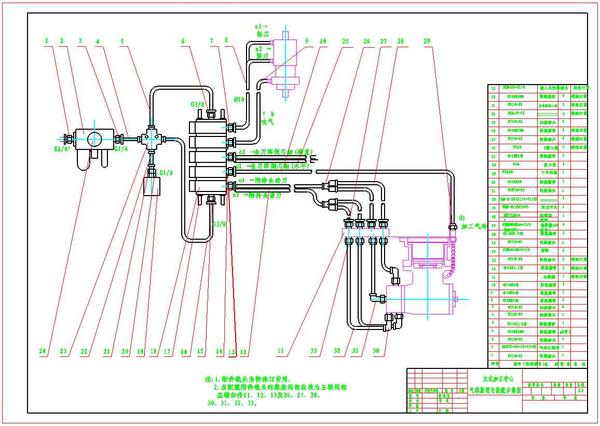Select callout number 20 in bottom row

[125, 352]
